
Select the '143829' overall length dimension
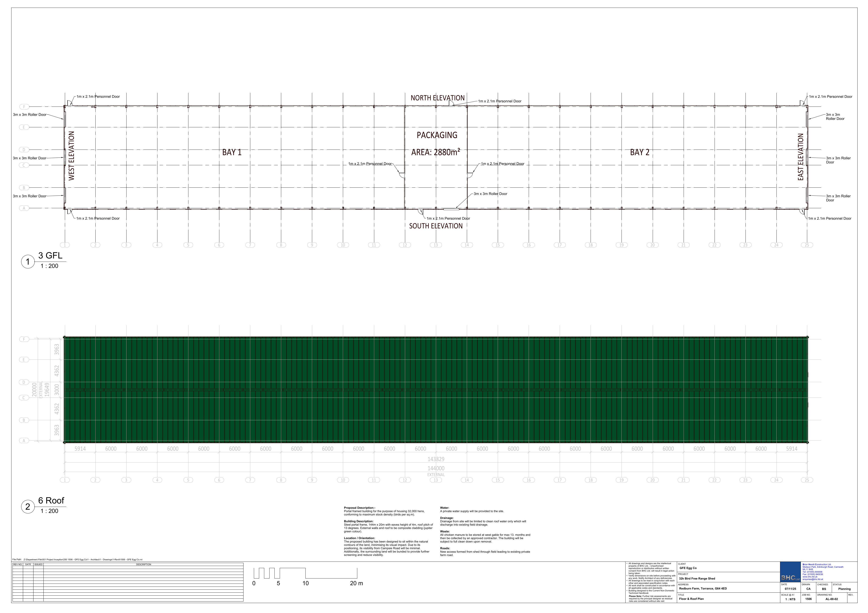(x=436, y=459)
